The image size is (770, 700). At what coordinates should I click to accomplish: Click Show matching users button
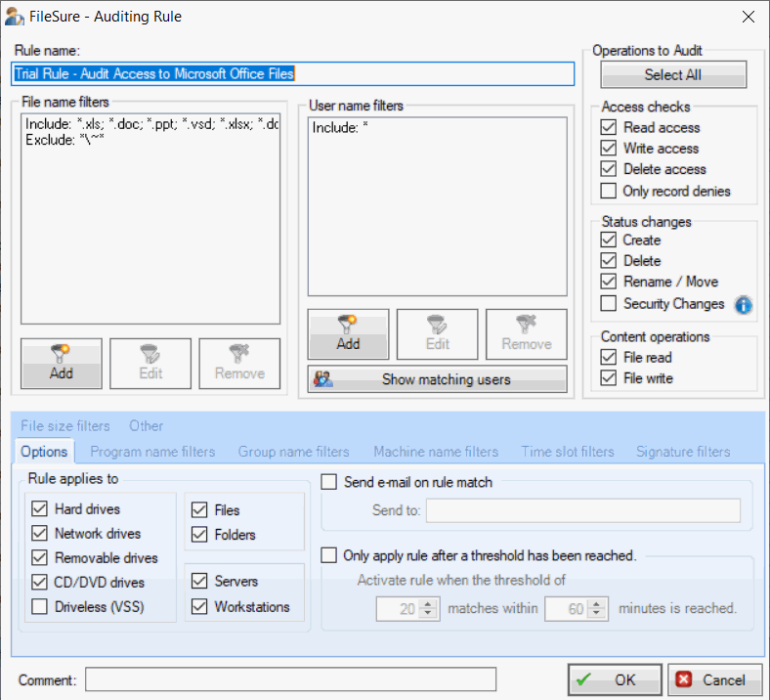[437, 379]
